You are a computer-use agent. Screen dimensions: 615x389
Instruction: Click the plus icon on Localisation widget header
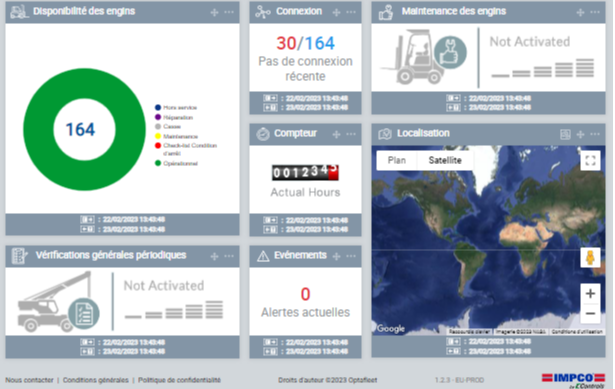coord(580,135)
